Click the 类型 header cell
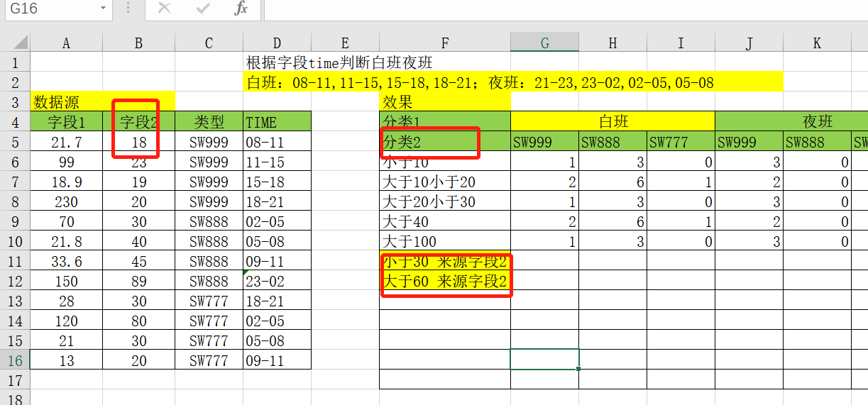This screenshot has height=405, width=868. (209, 122)
